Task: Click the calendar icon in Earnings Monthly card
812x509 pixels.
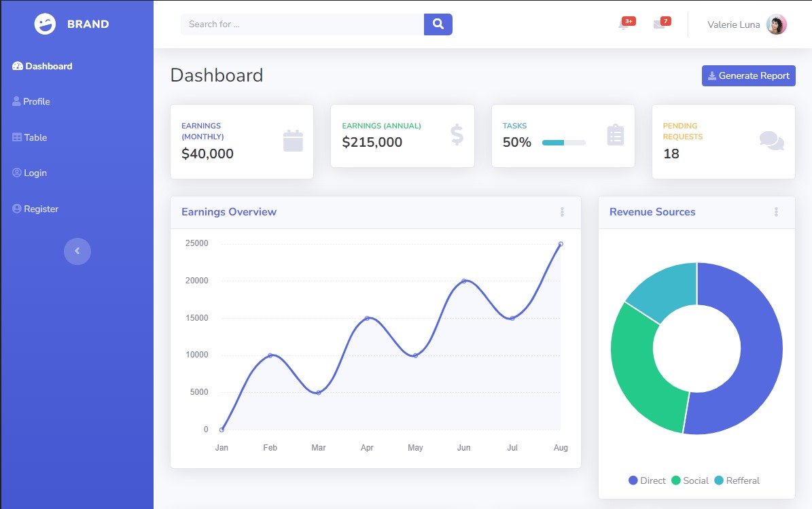Action: [293, 141]
